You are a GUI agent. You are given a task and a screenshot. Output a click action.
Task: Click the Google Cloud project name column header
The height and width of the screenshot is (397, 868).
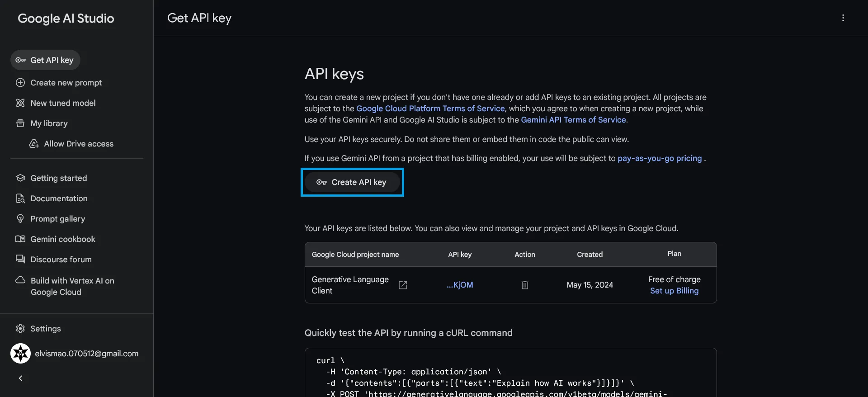click(355, 255)
